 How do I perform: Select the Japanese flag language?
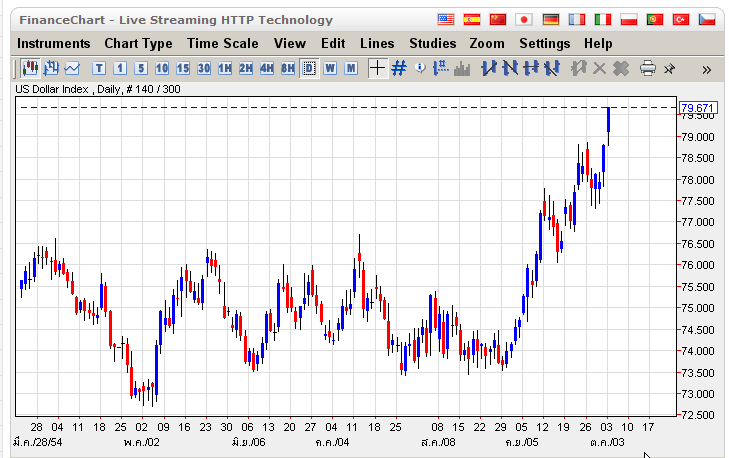524,19
